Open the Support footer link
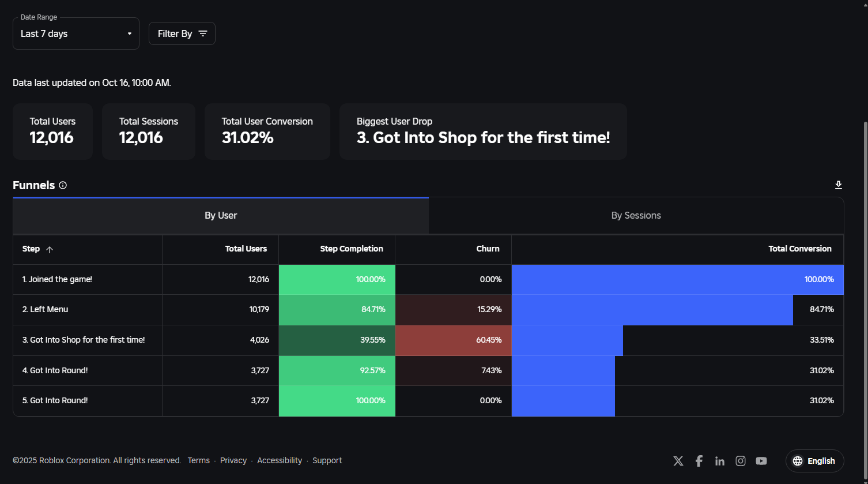The width and height of the screenshot is (868, 484). click(x=327, y=460)
